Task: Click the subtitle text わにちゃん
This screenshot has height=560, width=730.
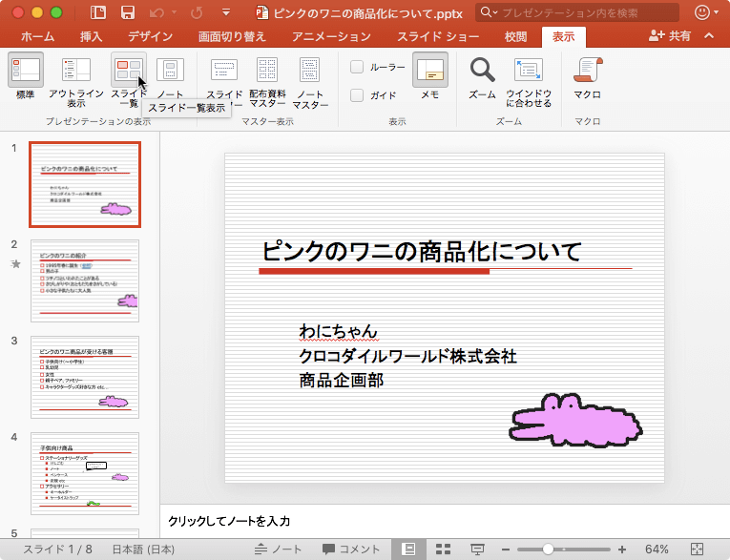Action: coord(338,331)
